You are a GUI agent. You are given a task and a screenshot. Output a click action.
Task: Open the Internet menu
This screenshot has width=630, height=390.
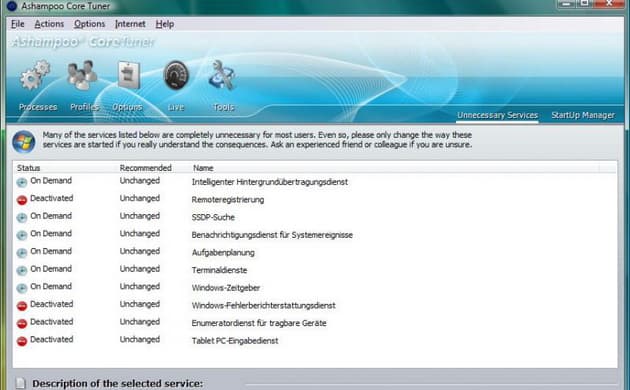point(130,24)
